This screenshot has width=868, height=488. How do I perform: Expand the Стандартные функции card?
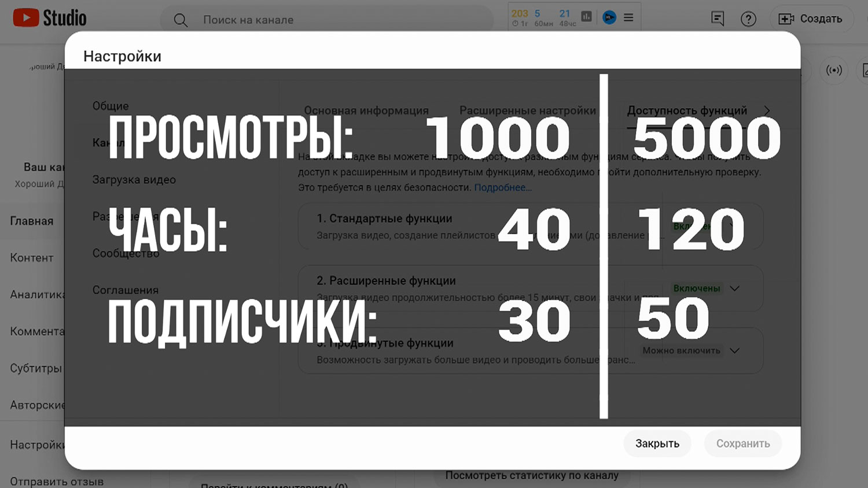click(x=530, y=226)
